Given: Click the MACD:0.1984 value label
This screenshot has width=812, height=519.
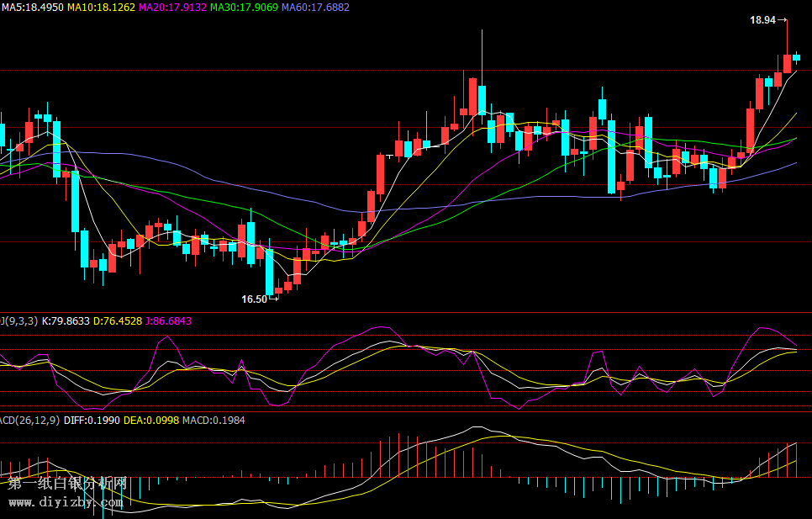Looking at the screenshot, I should point(214,420).
